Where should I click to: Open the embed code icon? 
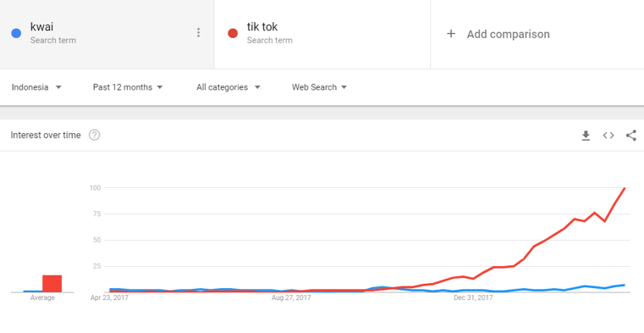pyautogui.click(x=608, y=136)
